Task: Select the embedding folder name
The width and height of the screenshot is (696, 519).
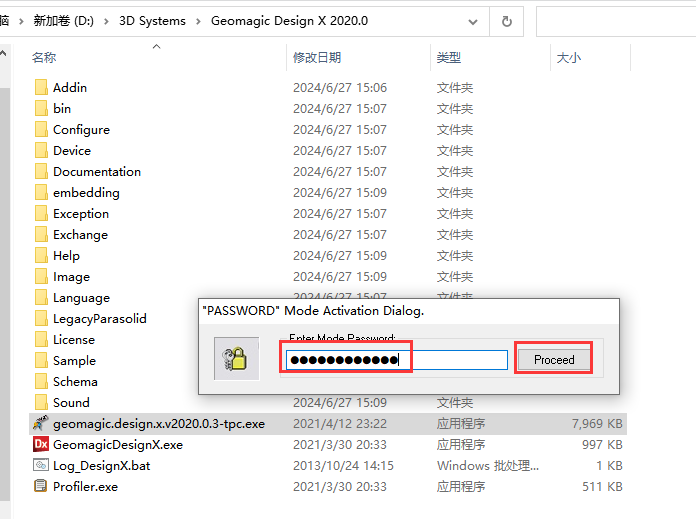Action: [86, 193]
